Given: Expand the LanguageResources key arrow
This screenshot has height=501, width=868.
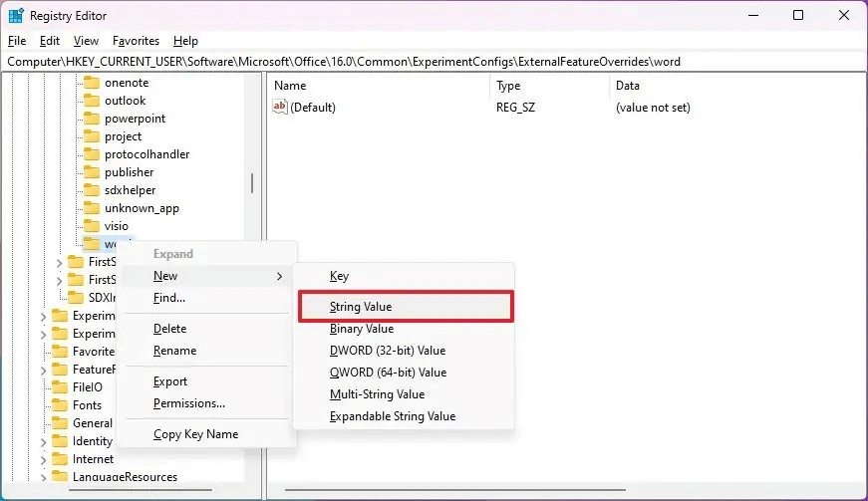Looking at the screenshot, I should [44, 477].
